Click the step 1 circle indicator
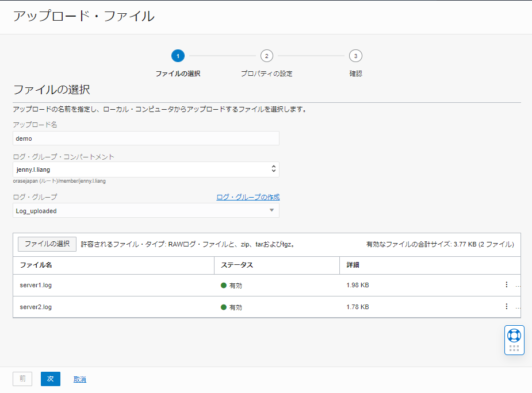Screen dimensions: 532x393 point(178,56)
